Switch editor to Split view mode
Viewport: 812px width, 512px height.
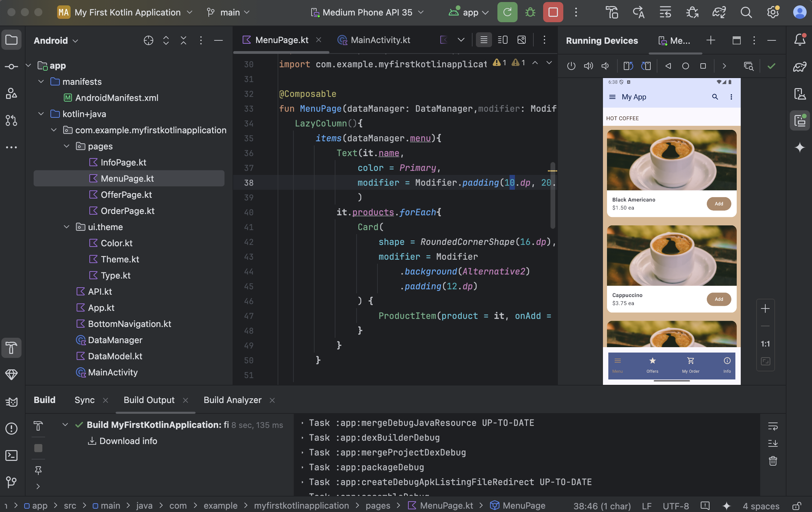(x=502, y=40)
